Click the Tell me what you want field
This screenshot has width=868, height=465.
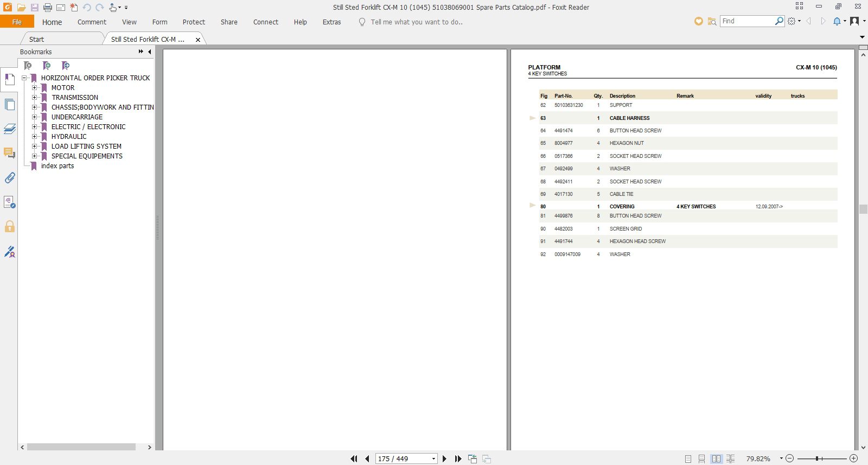[x=417, y=22]
